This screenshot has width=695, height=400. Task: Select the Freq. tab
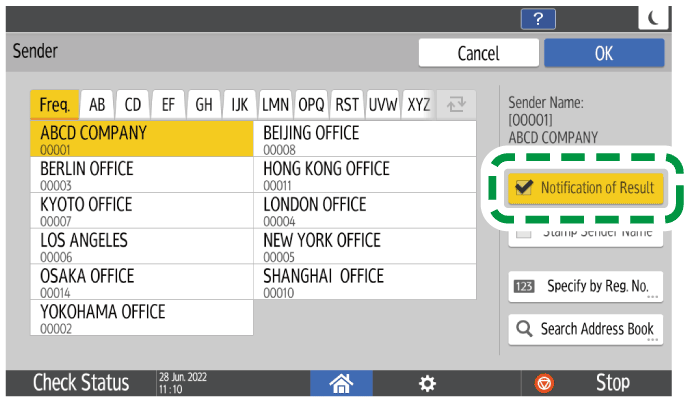click(x=55, y=105)
